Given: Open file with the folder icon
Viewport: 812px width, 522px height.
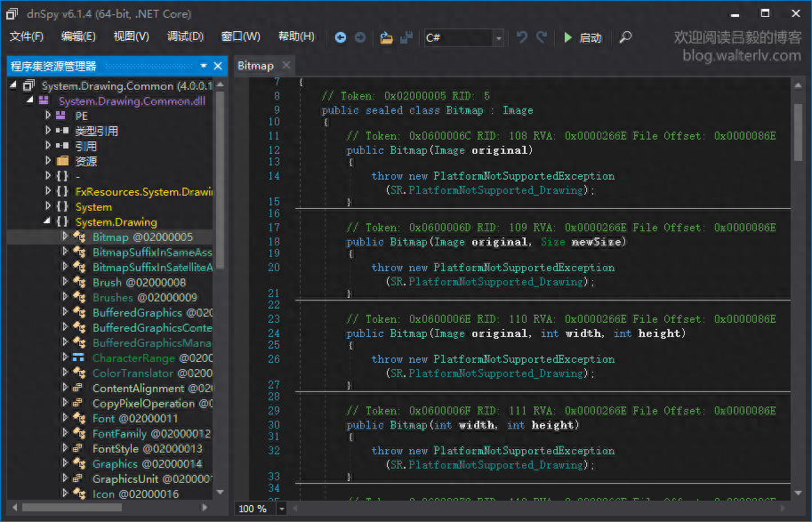Looking at the screenshot, I should tap(386, 37).
